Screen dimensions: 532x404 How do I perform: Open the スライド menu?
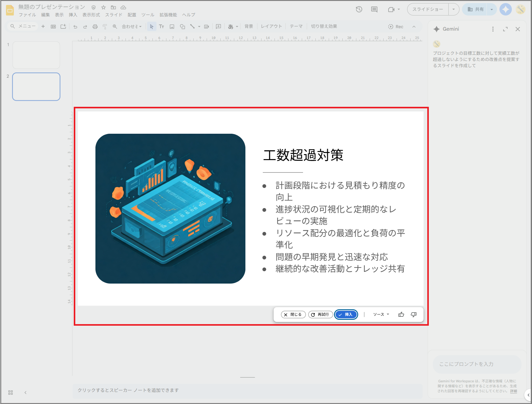pos(114,15)
